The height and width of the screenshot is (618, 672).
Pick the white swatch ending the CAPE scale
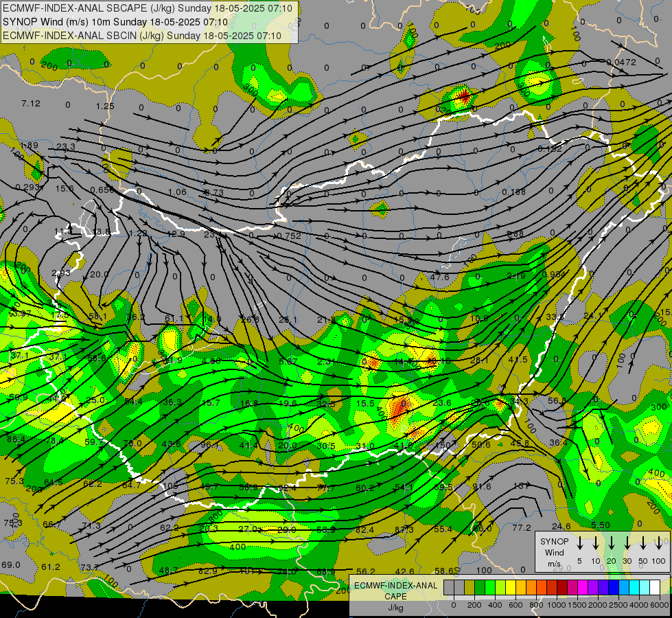[x=654, y=588]
